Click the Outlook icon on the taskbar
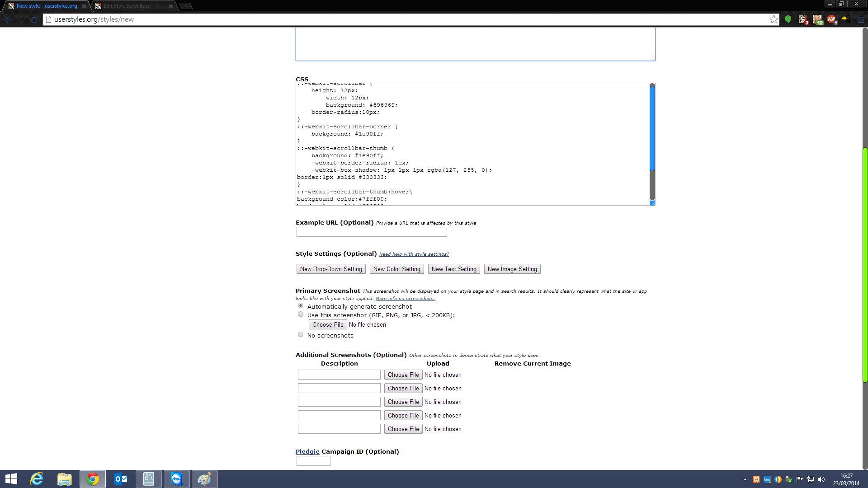 click(x=120, y=479)
